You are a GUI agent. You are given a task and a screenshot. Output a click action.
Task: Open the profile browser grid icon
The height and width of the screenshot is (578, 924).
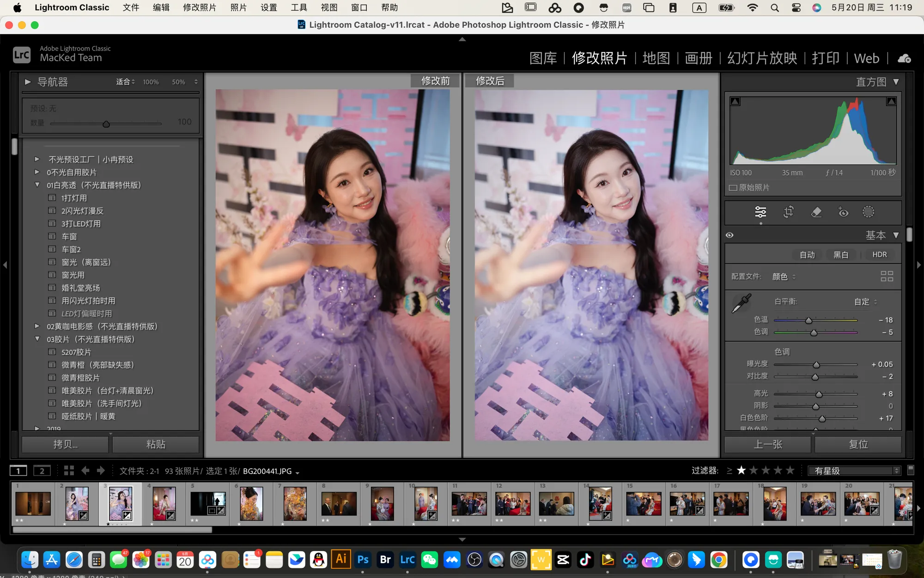pos(887,276)
